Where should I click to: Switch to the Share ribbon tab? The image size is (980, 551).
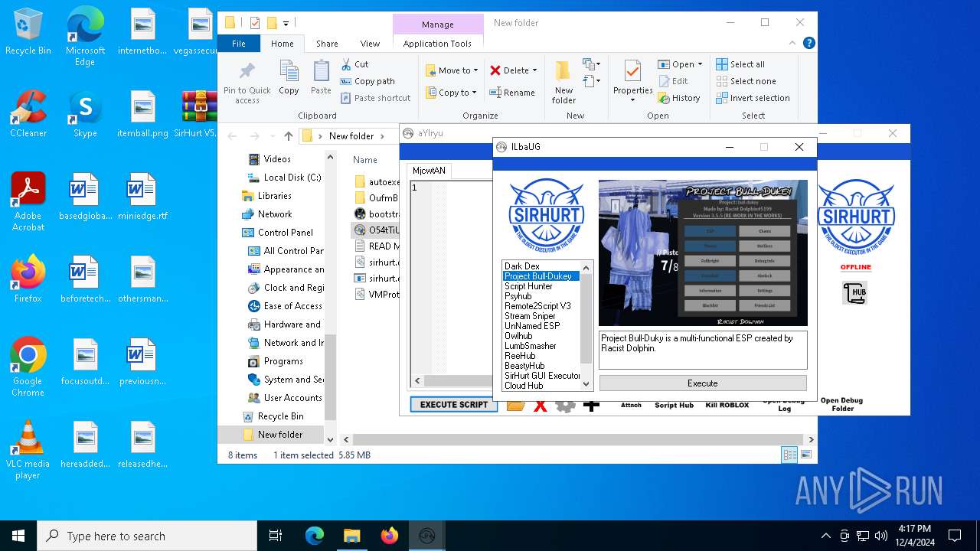[x=327, y=44]
